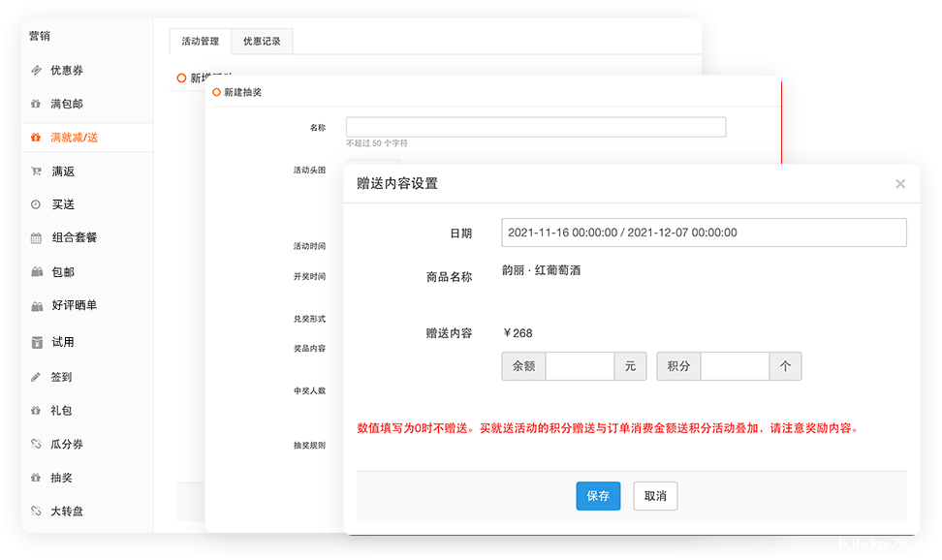Click the 组合套餐 calendar icon
This screenshot has height=560, width=942.
(x=36, y=238)
